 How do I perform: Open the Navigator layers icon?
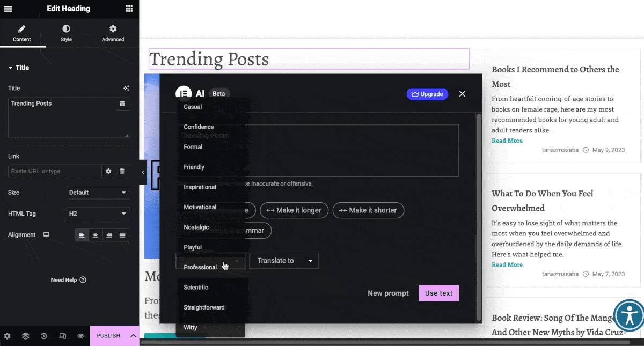pyautogui.click(x=25, y=336)
